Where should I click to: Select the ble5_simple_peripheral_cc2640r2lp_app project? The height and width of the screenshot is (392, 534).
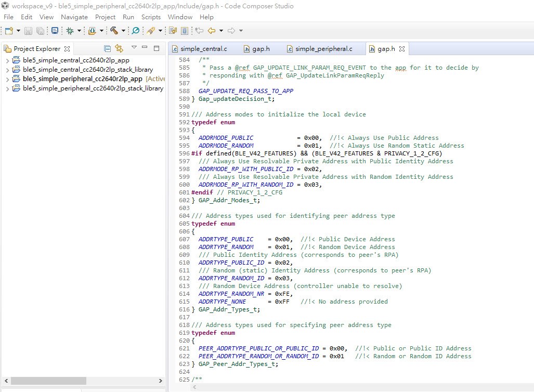(x=82, y=79)
